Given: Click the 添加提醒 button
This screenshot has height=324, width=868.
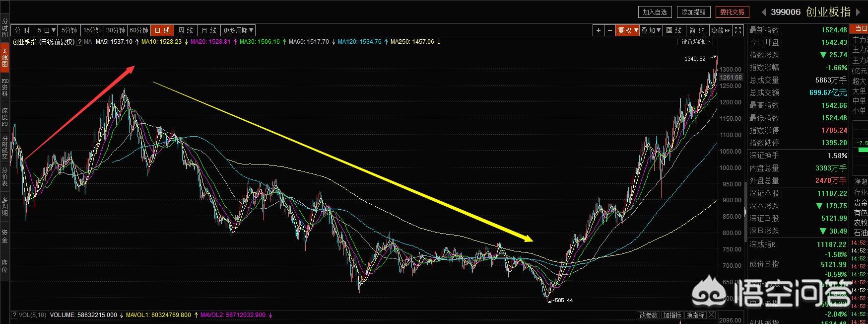Looking at the screenshot, I should [693, 12].
